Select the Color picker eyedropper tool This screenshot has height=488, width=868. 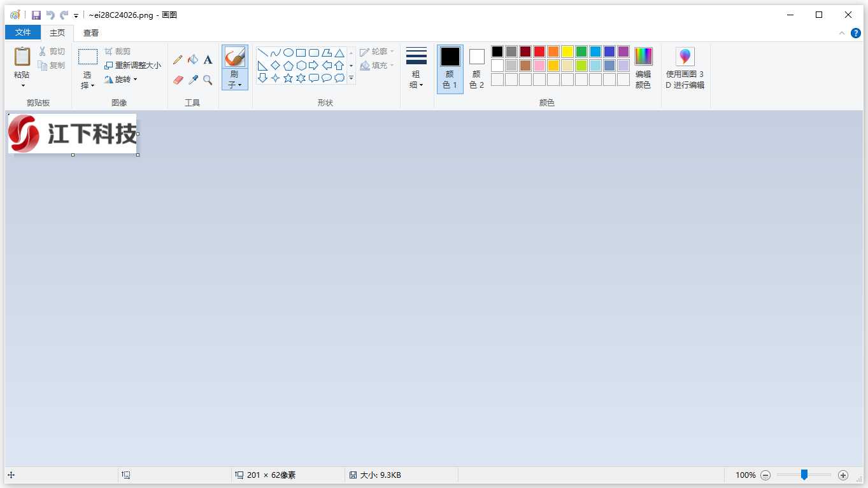click(193, 80)
